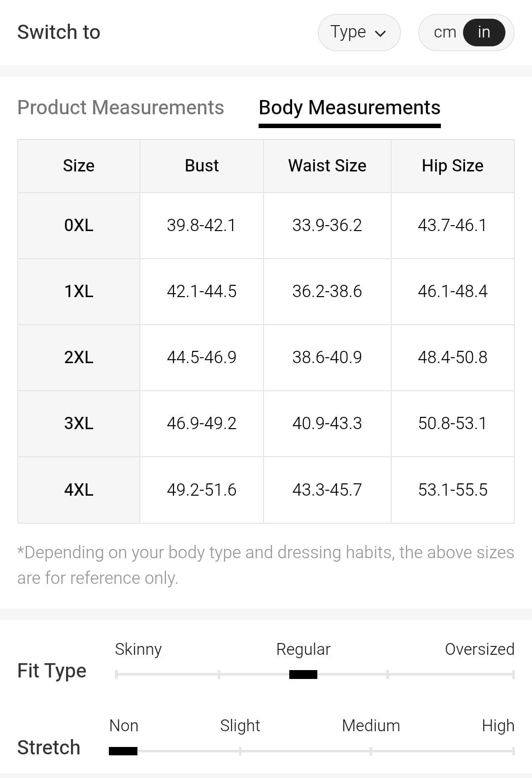Click the Hip Size column header
The image size is (532, 778).
click(x=452, y=166)
